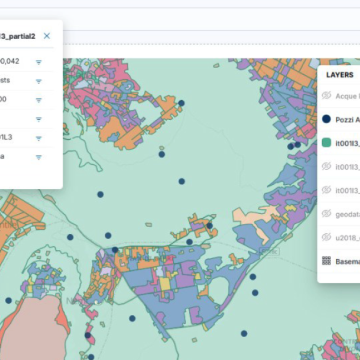
Task: Click the 'l3_partial2' panel title
Action: [x=17, y=36]
